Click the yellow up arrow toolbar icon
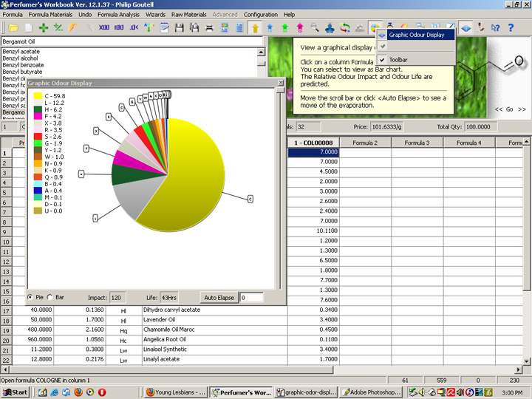This screenshot has width=532, height=399. pyautogui.click(x=255, y=28)
